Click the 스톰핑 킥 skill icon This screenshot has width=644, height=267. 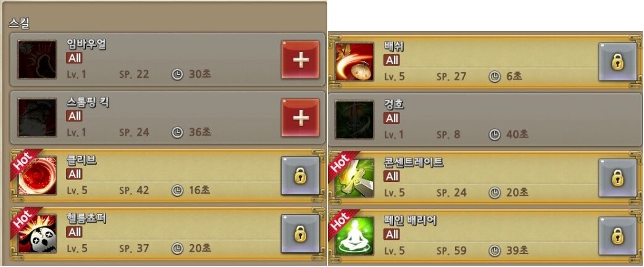click(37, 117)
